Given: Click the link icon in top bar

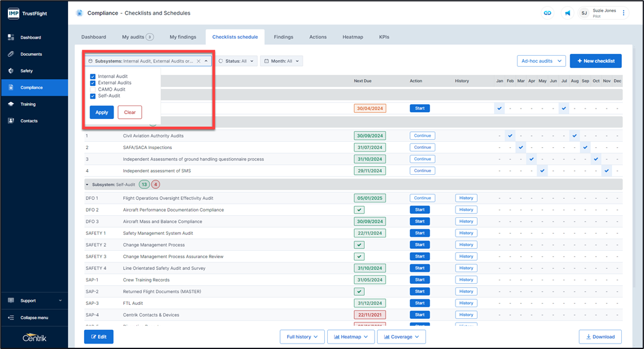Looking at the screenshot, I should pos(547,13).
